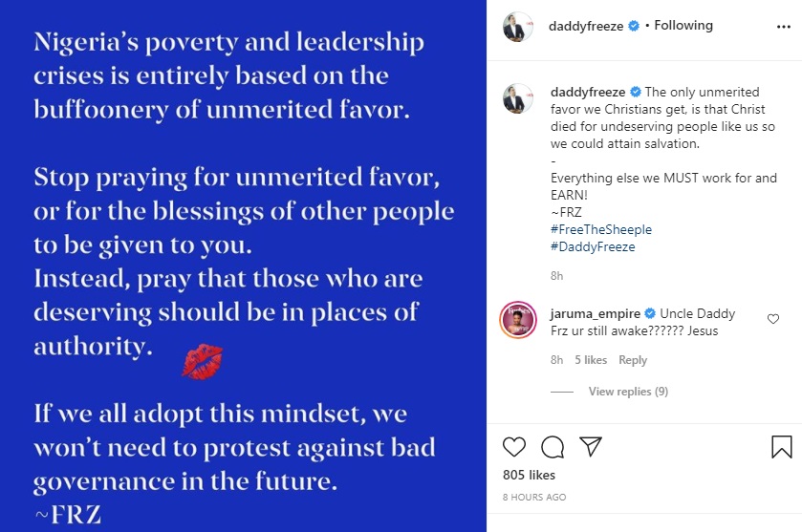802x532 pixels.
Task: Open daddyfreeze header profile picture
Action: (x=517, y=28)
